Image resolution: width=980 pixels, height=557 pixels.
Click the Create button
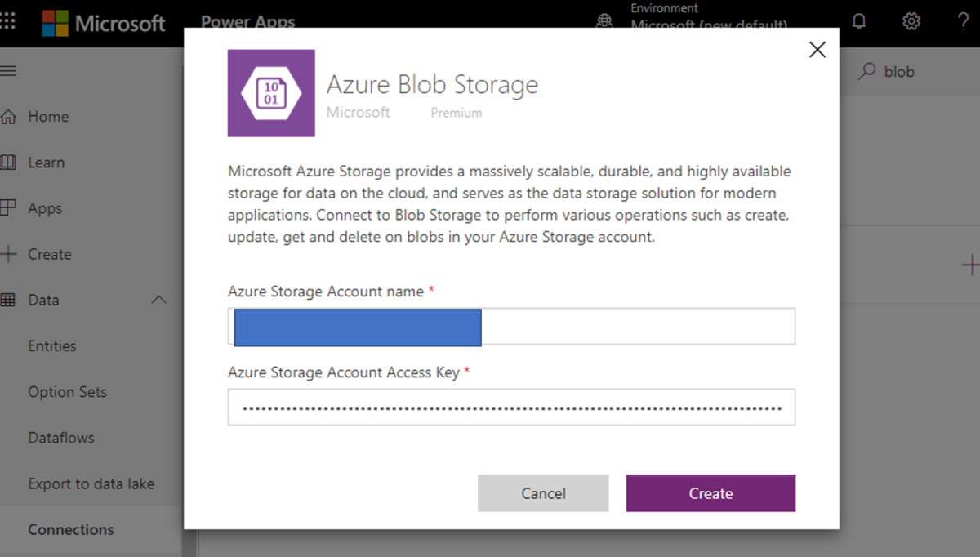pyautogui.click(x=710, y=493)
